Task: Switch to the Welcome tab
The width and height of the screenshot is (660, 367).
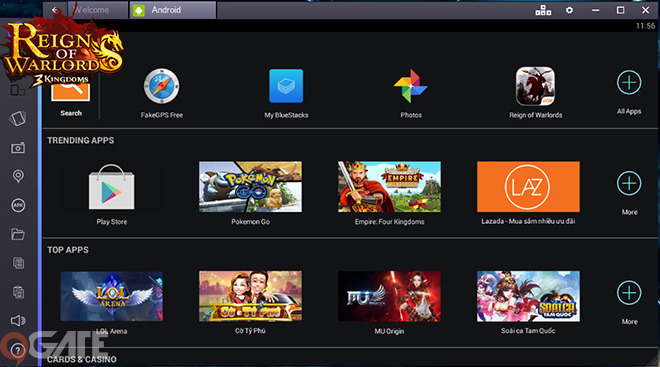Action: coord(98,10)
